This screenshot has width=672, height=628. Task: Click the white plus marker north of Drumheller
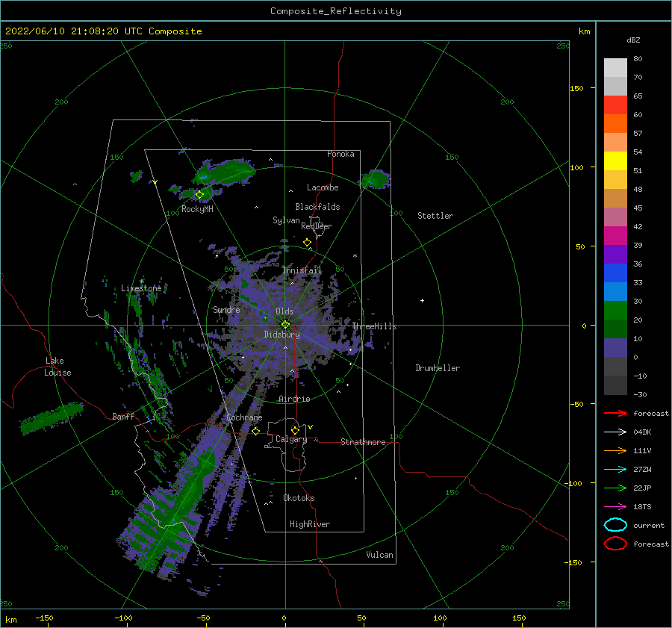[422, 300]
